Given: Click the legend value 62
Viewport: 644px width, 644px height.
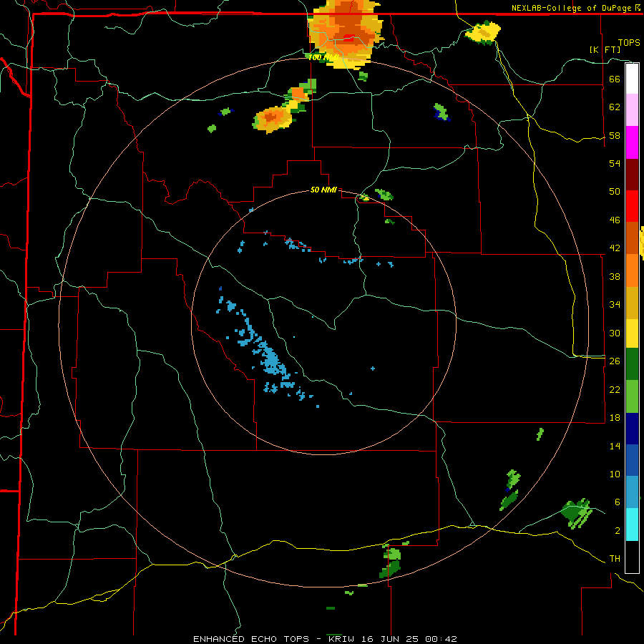Looking at the screenshot, I should pyautogui.click(x=615, y=107).
